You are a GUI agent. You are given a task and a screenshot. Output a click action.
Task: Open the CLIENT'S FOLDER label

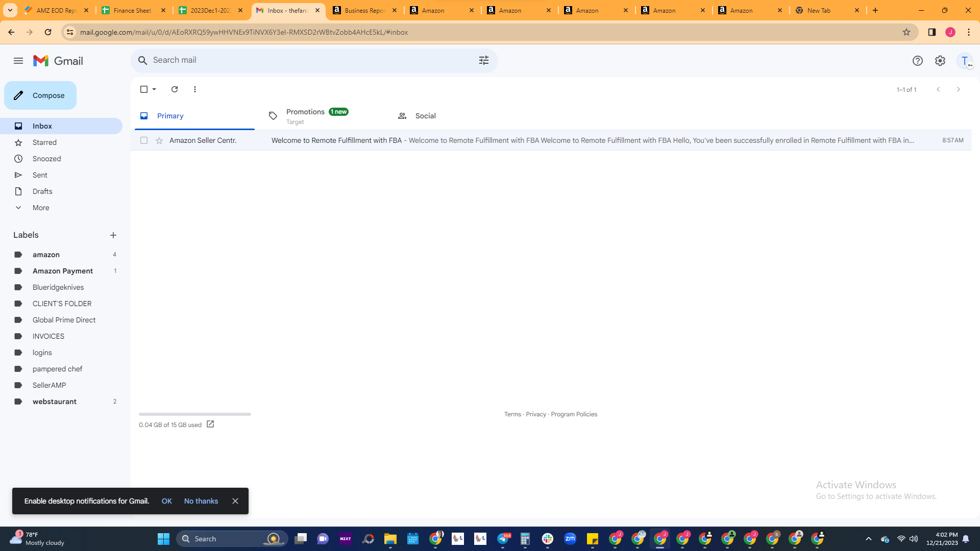(61, 304)
